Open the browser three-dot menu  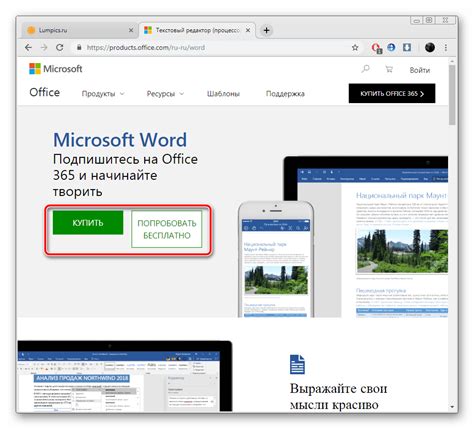tap(446, 48)
